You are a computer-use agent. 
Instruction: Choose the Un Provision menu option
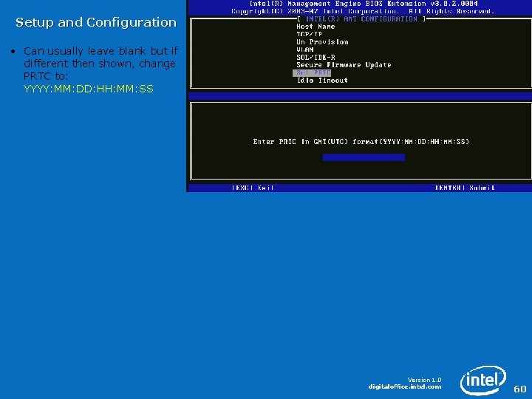[322, 42]
